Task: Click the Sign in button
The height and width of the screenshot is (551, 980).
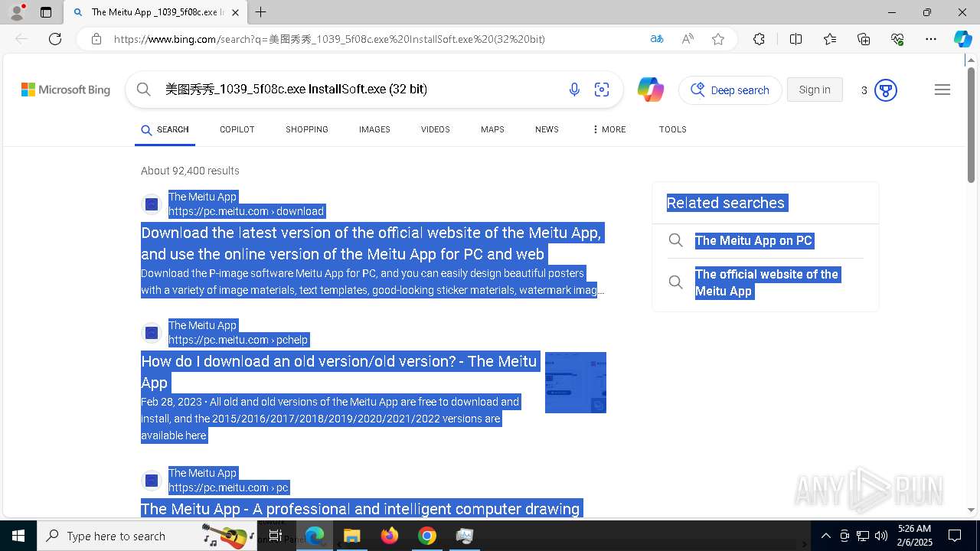Action: pyautogui.click(x=815, y=90)
